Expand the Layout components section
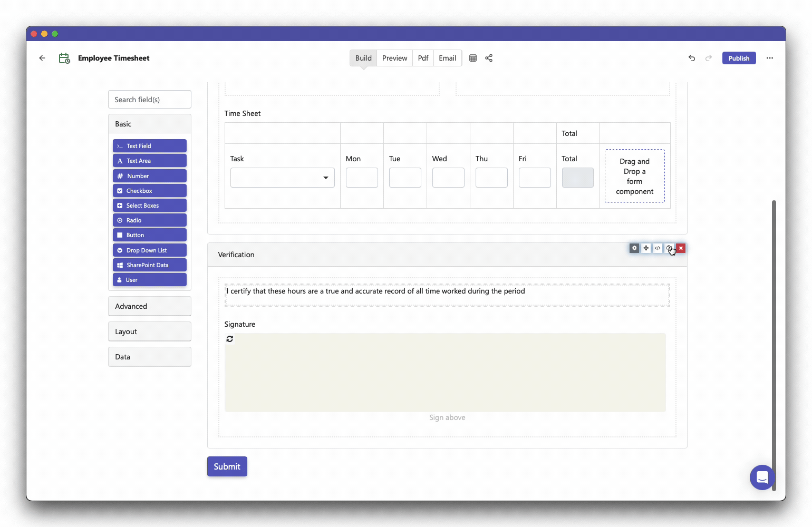Viewport: 812px width, 527px height. click(150, 331)
